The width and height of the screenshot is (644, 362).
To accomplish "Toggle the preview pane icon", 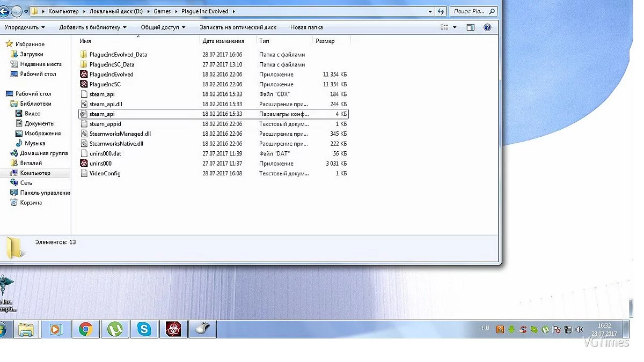I will pos(470,27).
